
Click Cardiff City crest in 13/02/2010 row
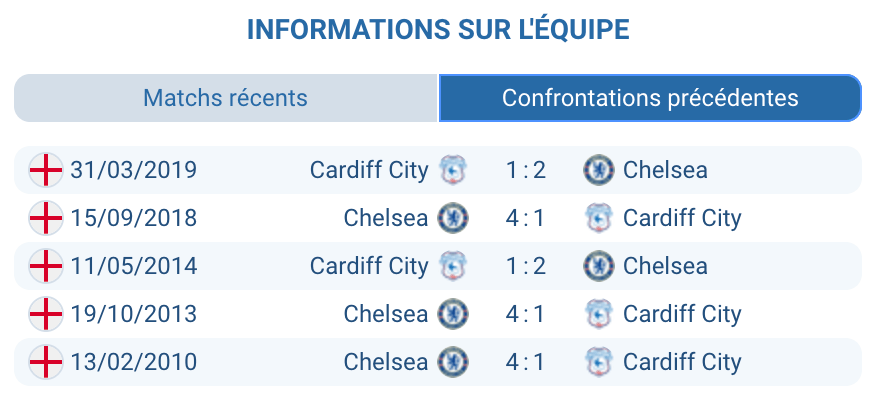(598, 362)
